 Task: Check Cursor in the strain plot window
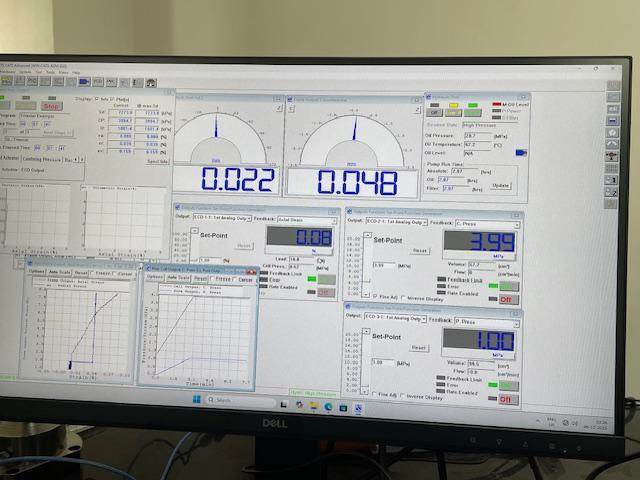(x=116, y=273)
